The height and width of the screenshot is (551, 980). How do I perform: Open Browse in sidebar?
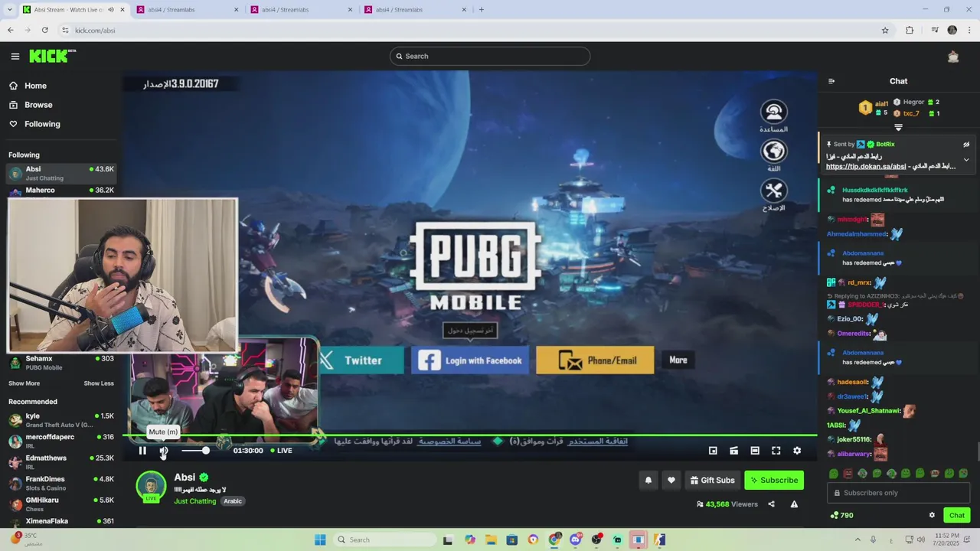coord(38,105)
